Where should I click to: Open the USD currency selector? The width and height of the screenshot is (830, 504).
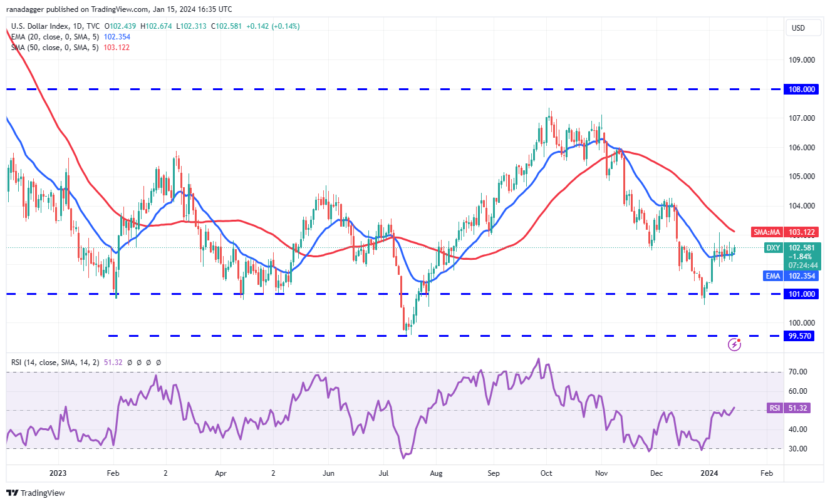(798, 28)
